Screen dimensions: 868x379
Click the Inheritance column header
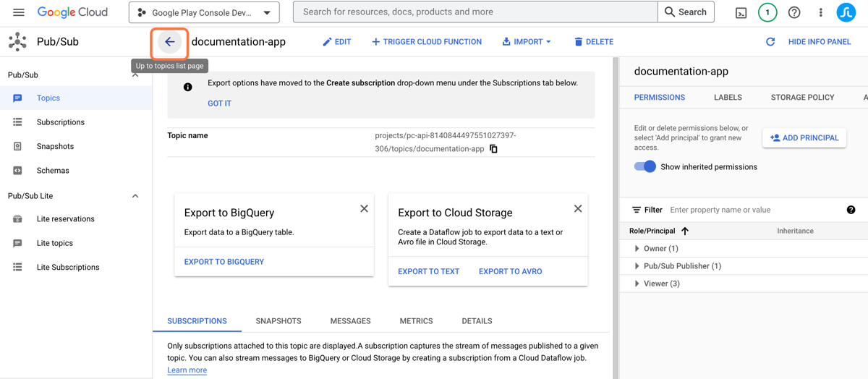pos(796,231)
